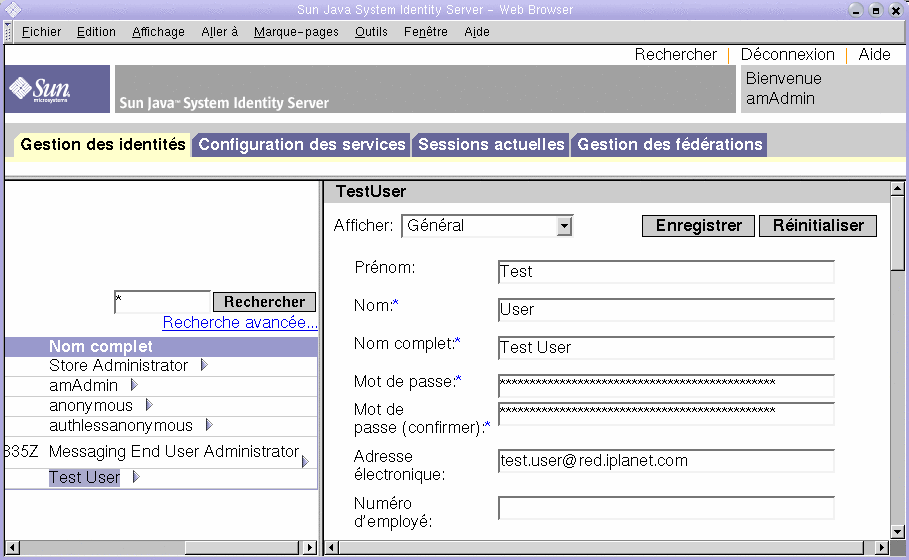Open the Outils menu

[x=371, y=32]
